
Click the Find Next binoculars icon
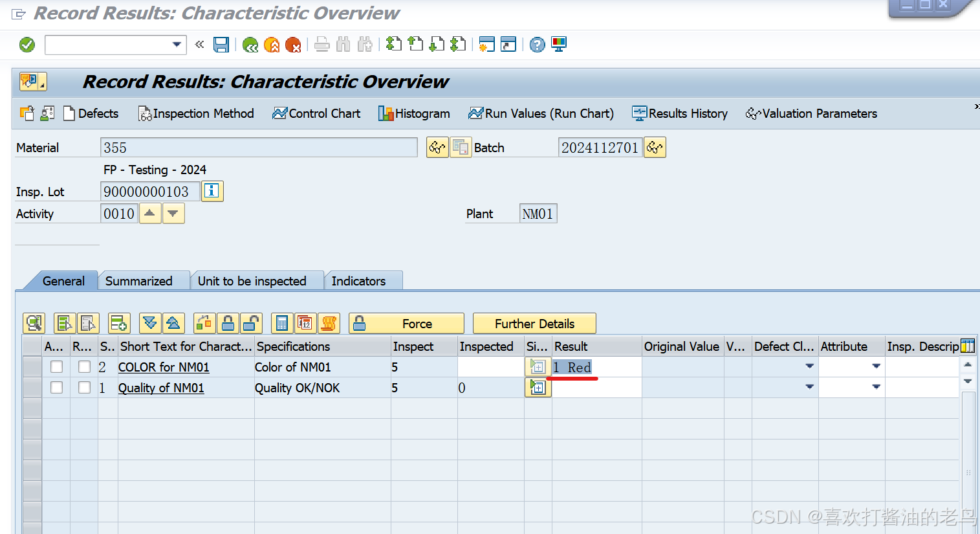pos(365,45)
